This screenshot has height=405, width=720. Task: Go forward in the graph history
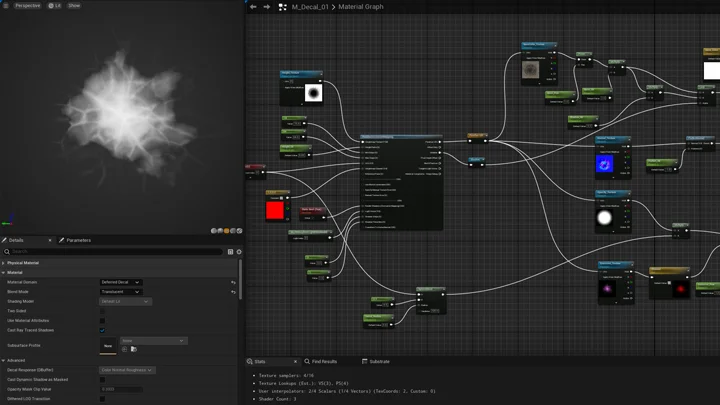click(267, 7)
